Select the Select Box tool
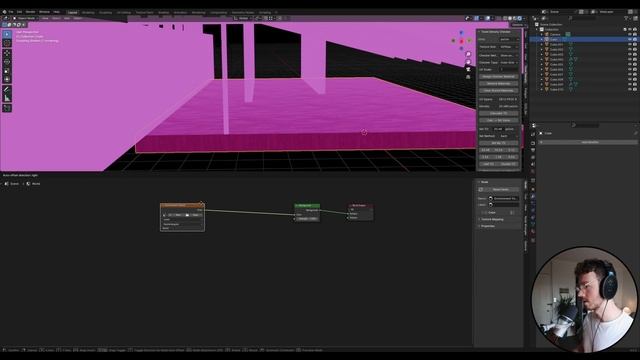This screenshot has width=640, height=360. pos(7,34)
